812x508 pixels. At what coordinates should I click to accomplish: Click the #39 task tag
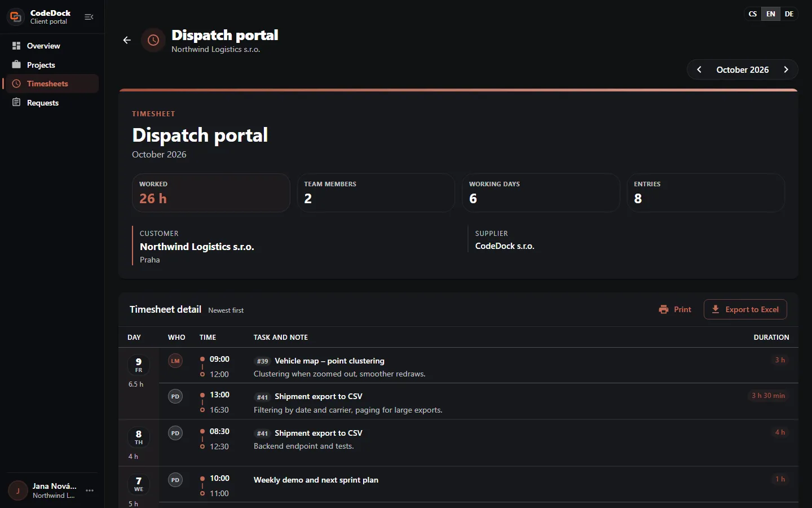point(262,361)
